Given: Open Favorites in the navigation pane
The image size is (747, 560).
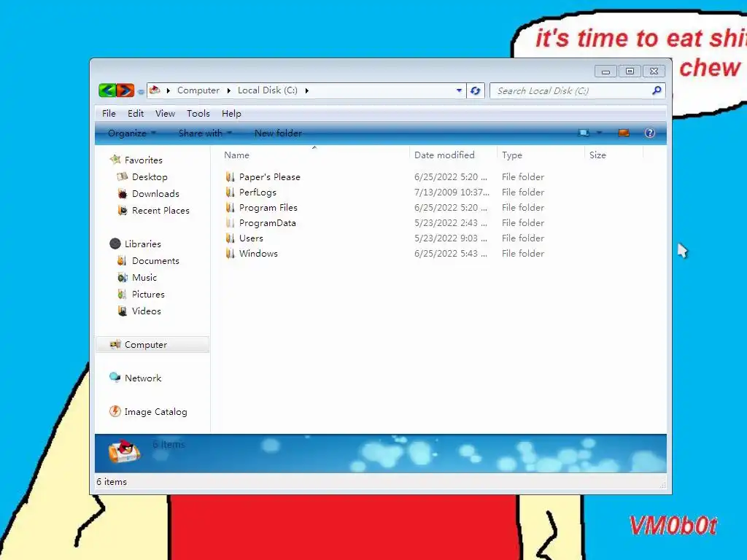Looking at the screenshot, I should pyautogui.click(x=144, y=160).
